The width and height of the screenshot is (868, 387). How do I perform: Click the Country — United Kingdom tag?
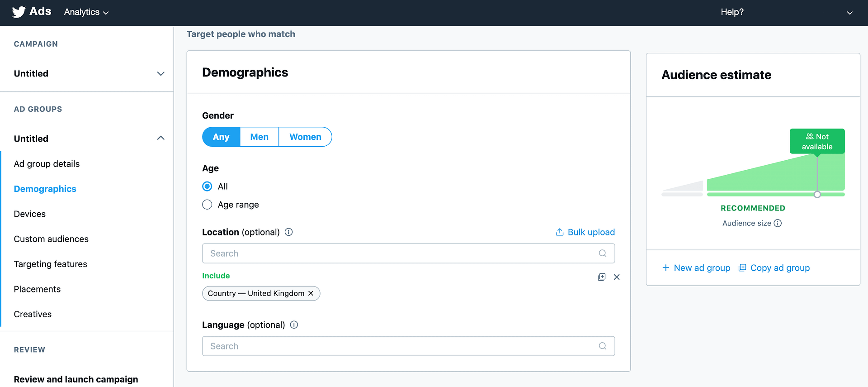tap(261, 293)
